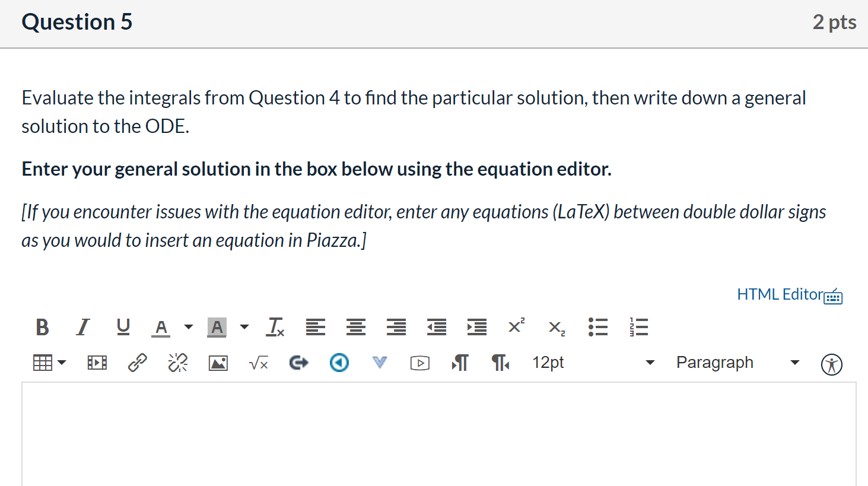Click inside the answer text box
The height and width of the screenshot is (486, 868).
point(439,434)
